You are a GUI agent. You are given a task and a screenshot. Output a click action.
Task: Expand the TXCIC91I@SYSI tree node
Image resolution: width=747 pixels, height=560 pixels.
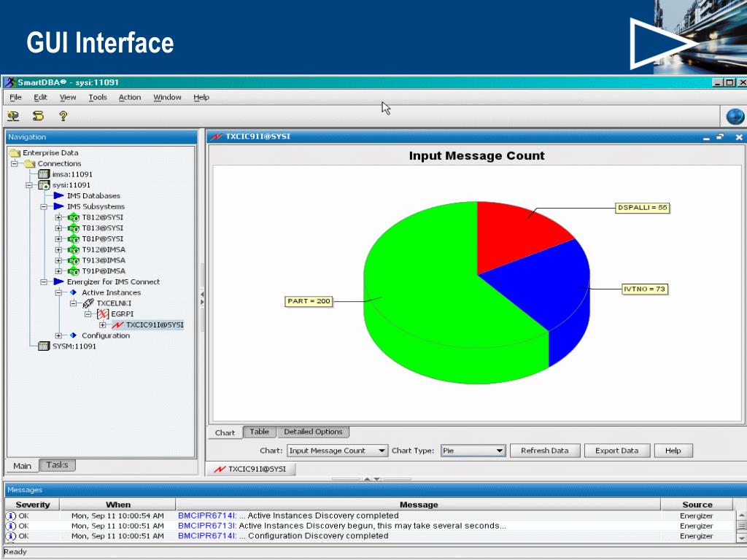click(x=103, y=325)
